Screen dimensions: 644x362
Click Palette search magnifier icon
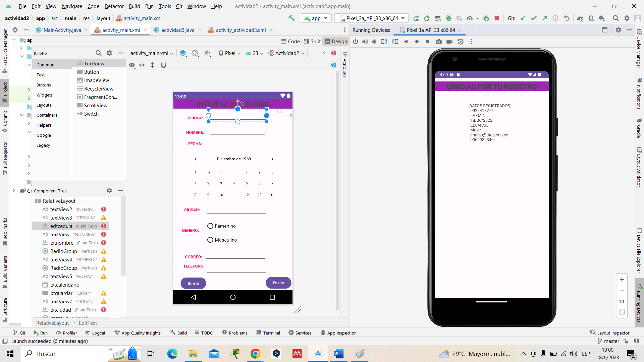(x=98, y=53)
